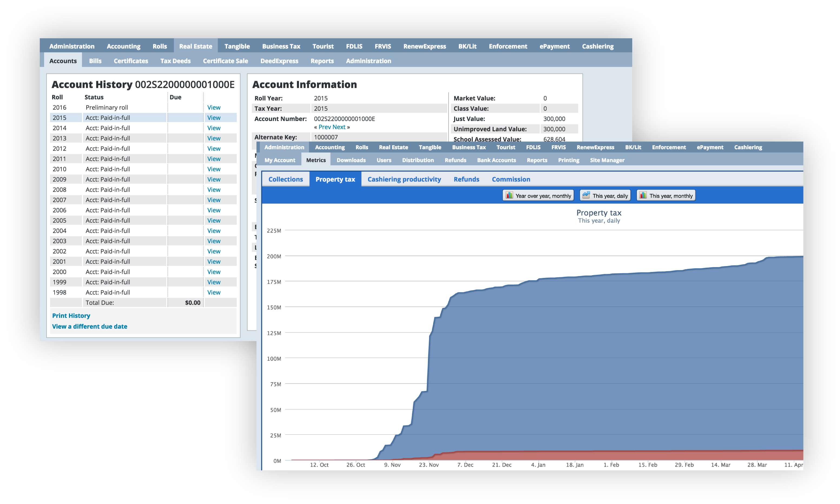Select Users subtab
Image resolution: width=840 pixels, height=504 pixels.
pos(384,160)
